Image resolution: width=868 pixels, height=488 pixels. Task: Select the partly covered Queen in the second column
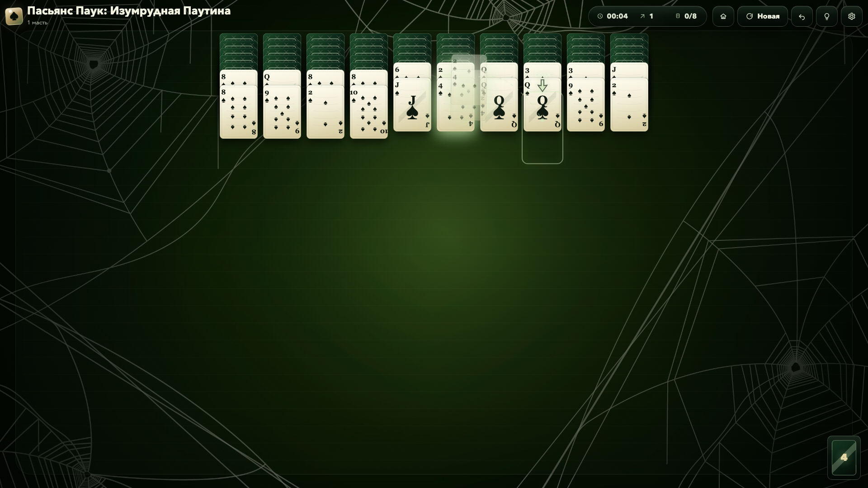coord(282,77)
